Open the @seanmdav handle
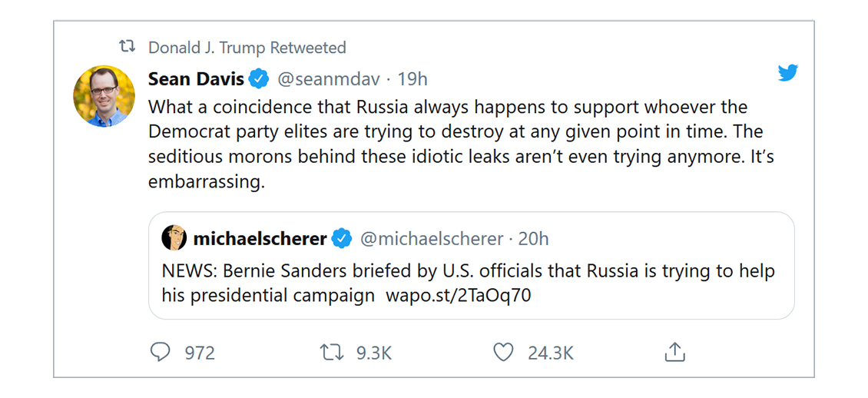868x398 pixels. click(327, 78)
